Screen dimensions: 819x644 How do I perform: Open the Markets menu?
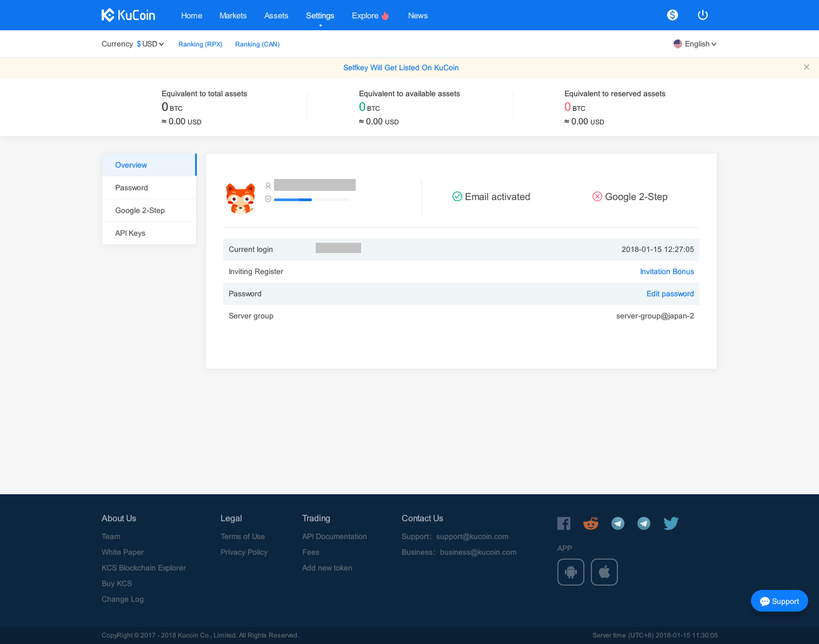tap(233, 16)
